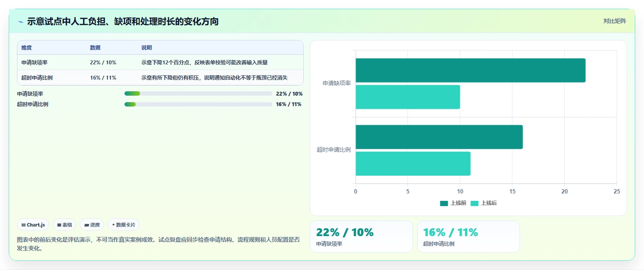Click the 上线后 light teal legend swatch
644x270 pixels.
474,203
